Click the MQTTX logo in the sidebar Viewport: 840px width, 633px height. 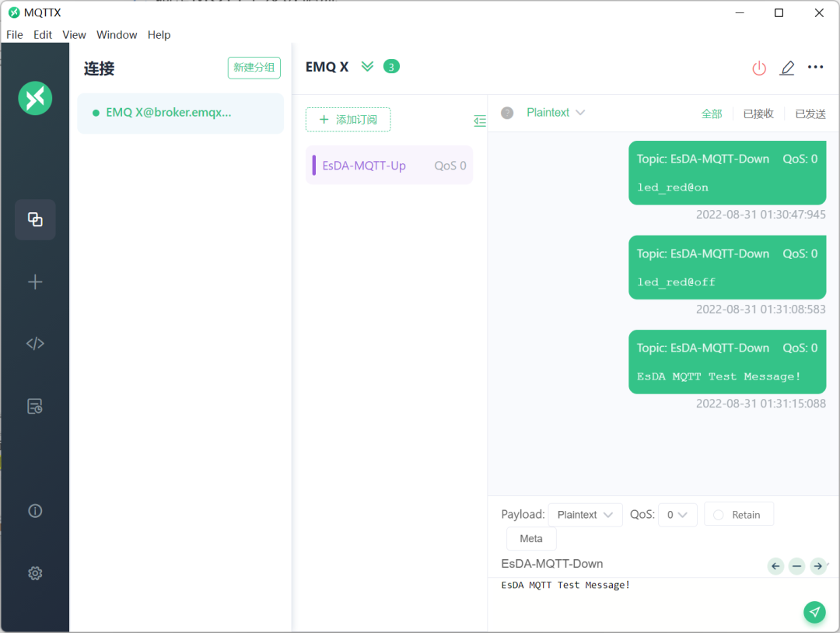[x=35, y=98]
